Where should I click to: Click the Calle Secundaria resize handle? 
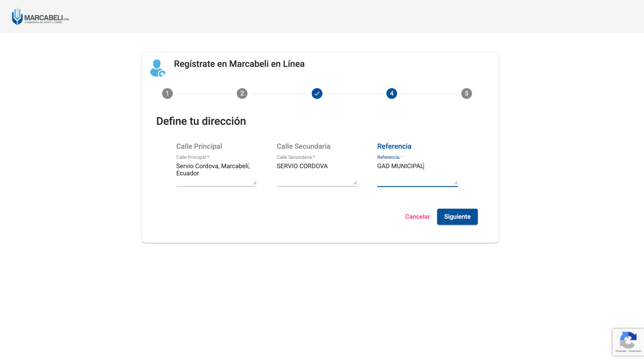tap(355, 183)
